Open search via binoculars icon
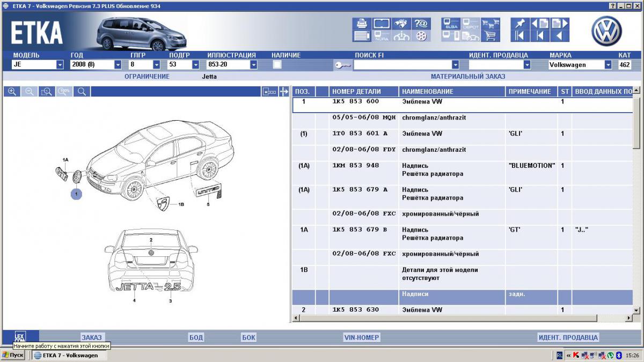644x362 pixels. (401, 24)
